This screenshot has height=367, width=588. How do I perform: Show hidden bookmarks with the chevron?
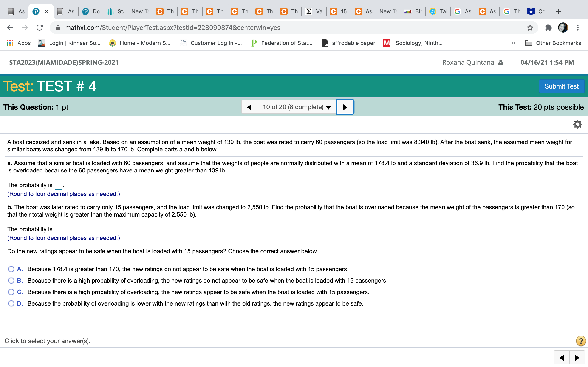[x=513, y=43]
